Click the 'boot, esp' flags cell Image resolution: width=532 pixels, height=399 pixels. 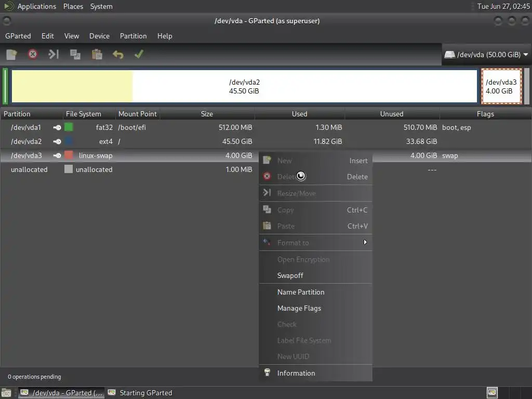(456, 128)
